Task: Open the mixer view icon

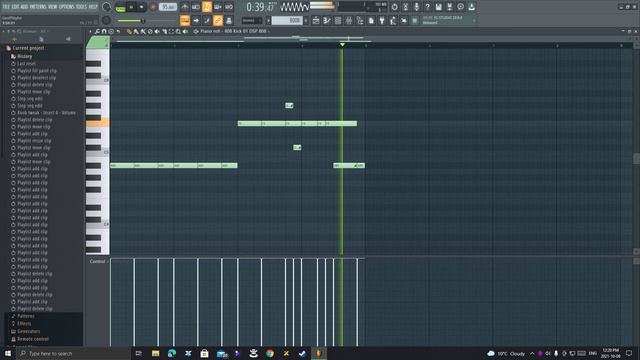Action: point(349,20)
